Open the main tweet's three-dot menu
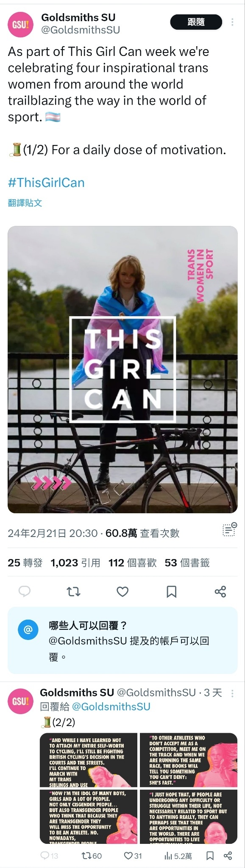Screen dimensions: 245x868 click(232, 22)
